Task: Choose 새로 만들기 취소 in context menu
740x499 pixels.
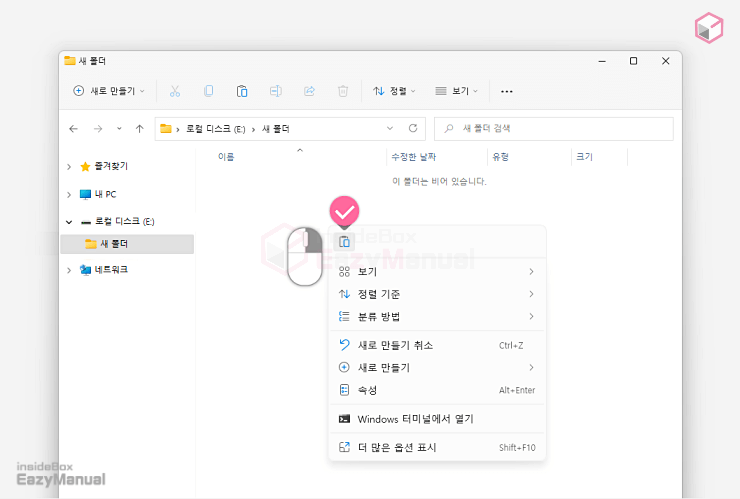Action: tap(437, 345)
